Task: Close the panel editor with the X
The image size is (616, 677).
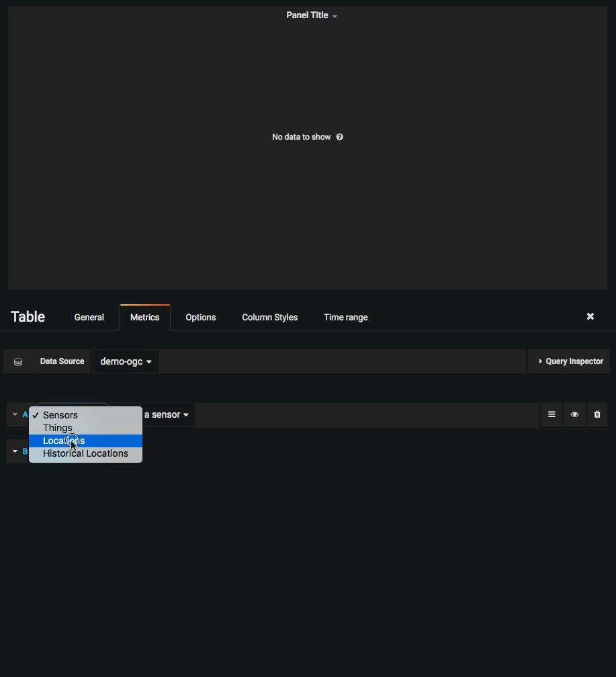Action: pos(590,316)
